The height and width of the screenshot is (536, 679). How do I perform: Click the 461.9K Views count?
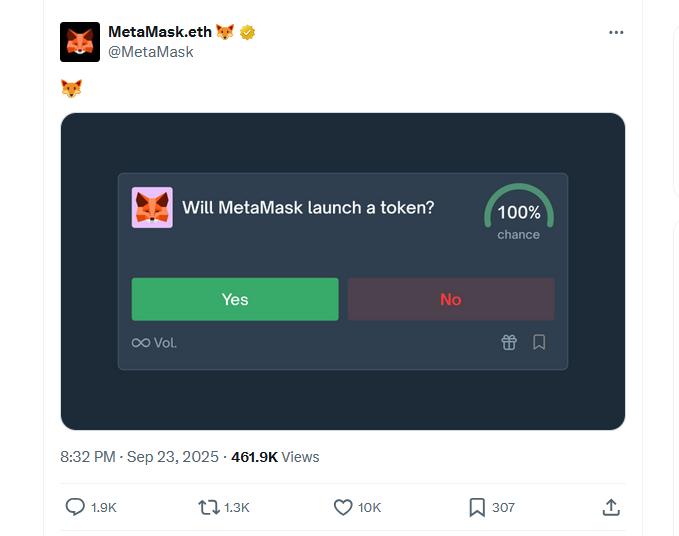(x=275, y=457)
